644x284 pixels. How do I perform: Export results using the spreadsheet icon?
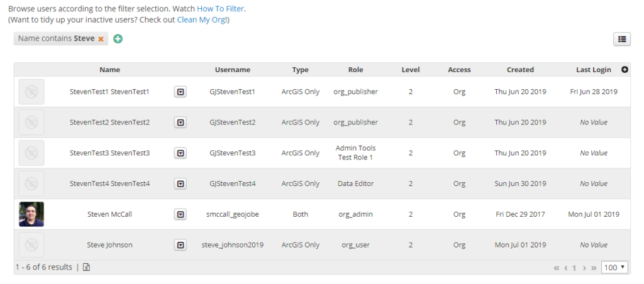click(87, 267)
